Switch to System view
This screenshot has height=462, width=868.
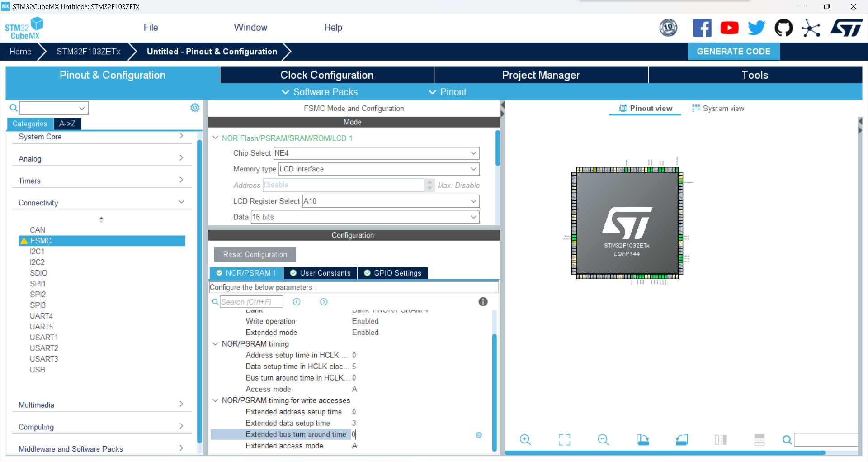pos(718,109)
